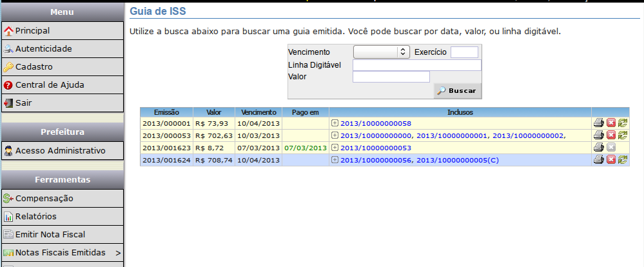Cancel guia 2013/000053 with red X
Image resolution: width=644 pixels, height=267 pixels.
coord(610,135)
